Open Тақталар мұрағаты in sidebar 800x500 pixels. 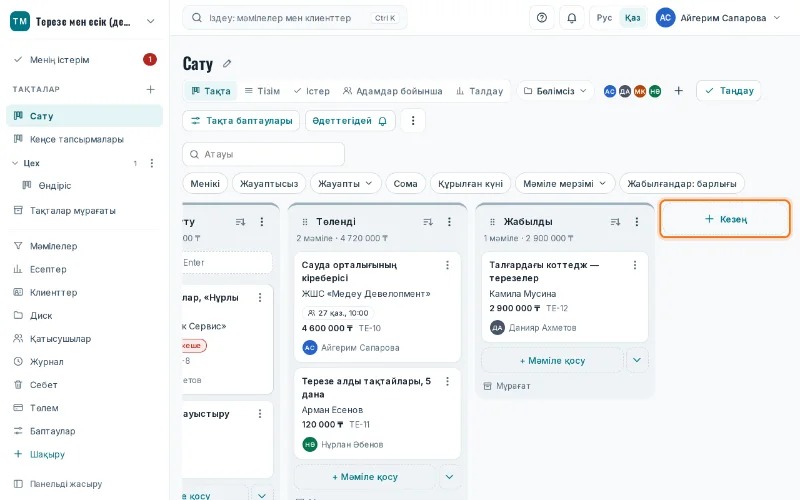pos(84,211)
